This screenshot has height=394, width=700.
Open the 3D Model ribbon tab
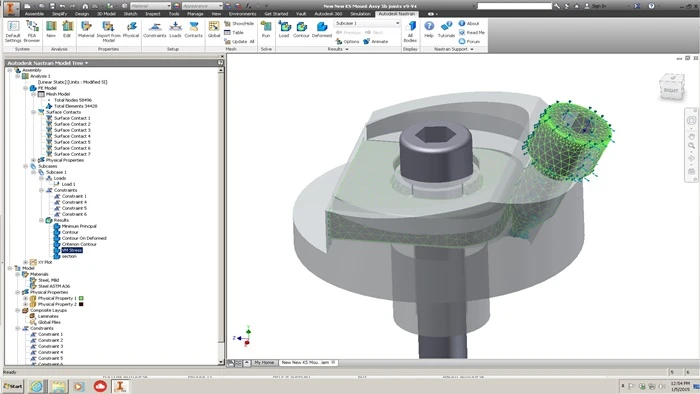(106, 14)
